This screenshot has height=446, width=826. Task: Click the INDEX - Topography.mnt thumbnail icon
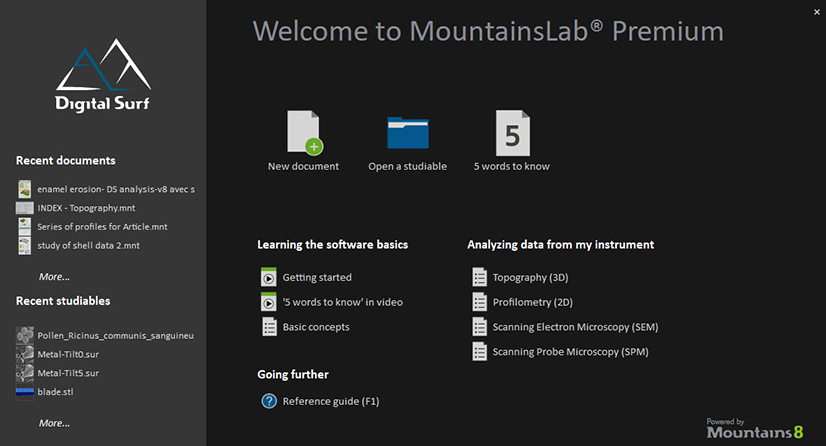point(24,208)
